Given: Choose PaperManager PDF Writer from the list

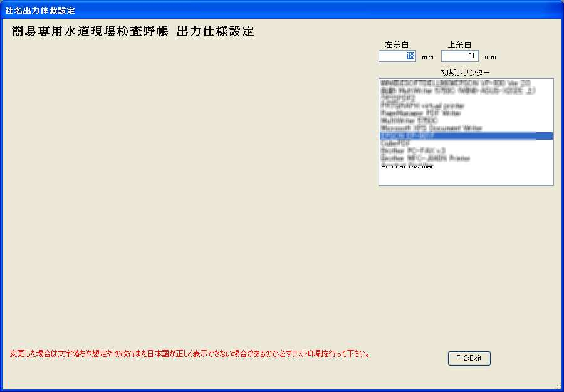Looking at the screenshot, I should (x=420, y=113).
